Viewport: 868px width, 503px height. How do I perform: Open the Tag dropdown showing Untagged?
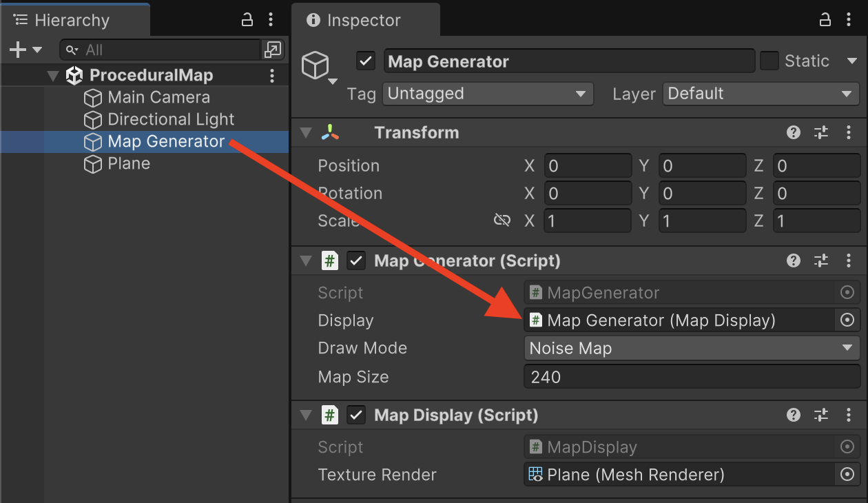tap(488, 94)
